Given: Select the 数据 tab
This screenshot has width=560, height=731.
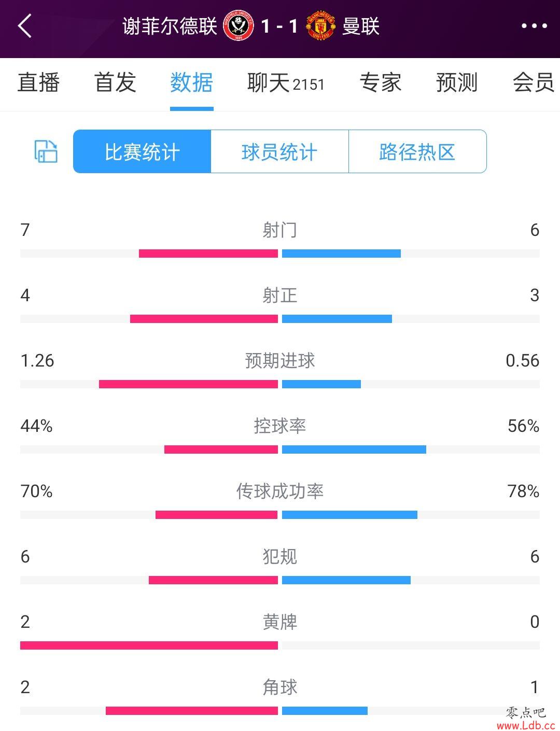Looking at the screenshot, I should pyautogui.click(x=192, y=82).
